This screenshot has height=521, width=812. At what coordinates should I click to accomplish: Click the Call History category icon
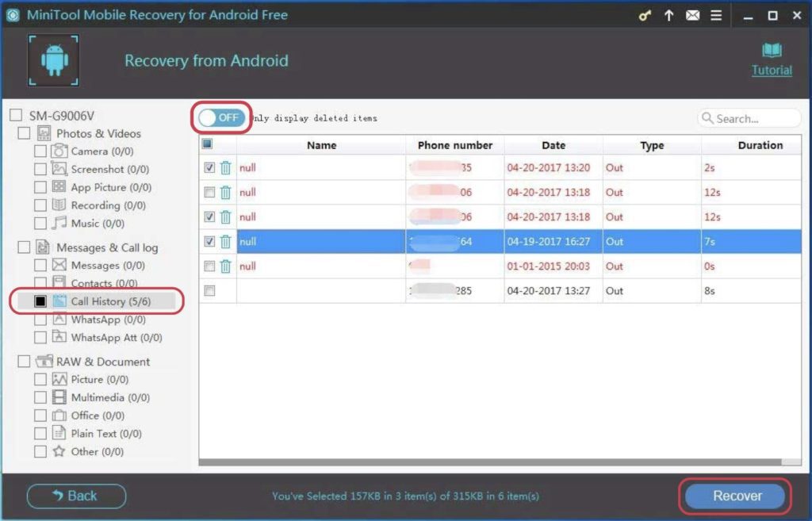coord(59,301)
